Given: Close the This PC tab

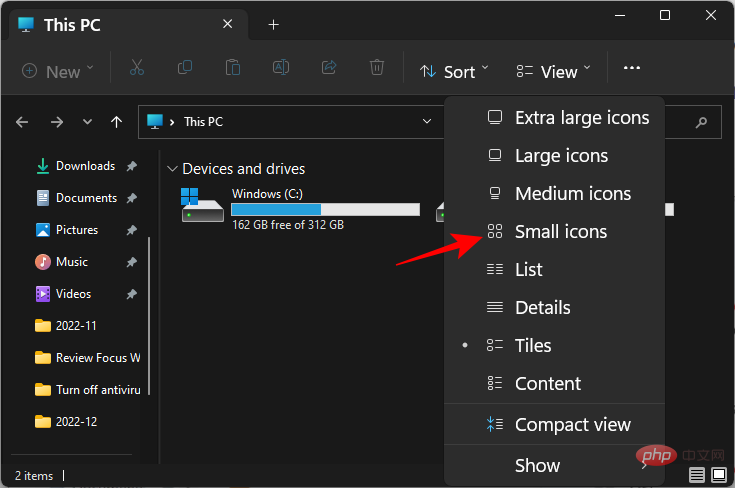Looking at the screenshot, I should point(227,24).
